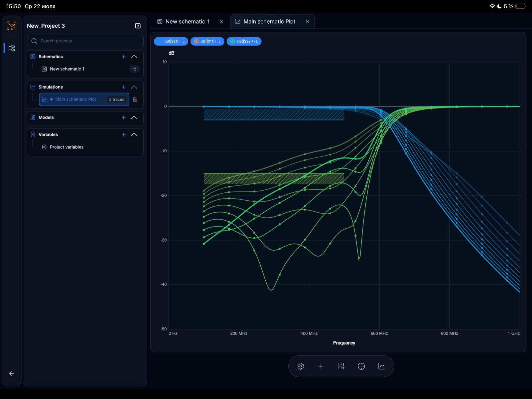Click the 1 GHz axis tick label
Screen dimensions: 532x399
(514, 333)
